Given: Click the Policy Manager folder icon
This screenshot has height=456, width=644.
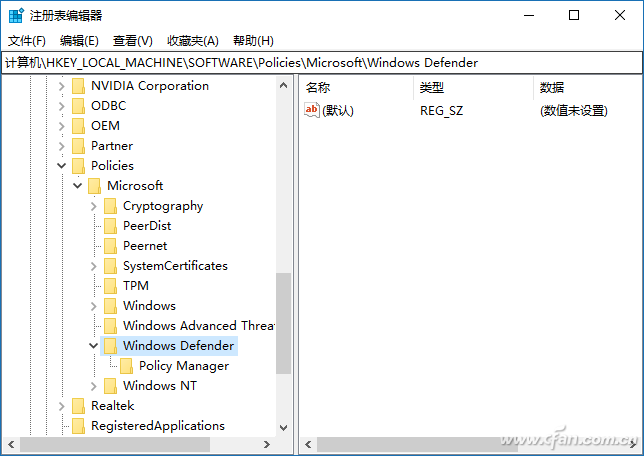Looking at the screenshot, I should 126,366.
